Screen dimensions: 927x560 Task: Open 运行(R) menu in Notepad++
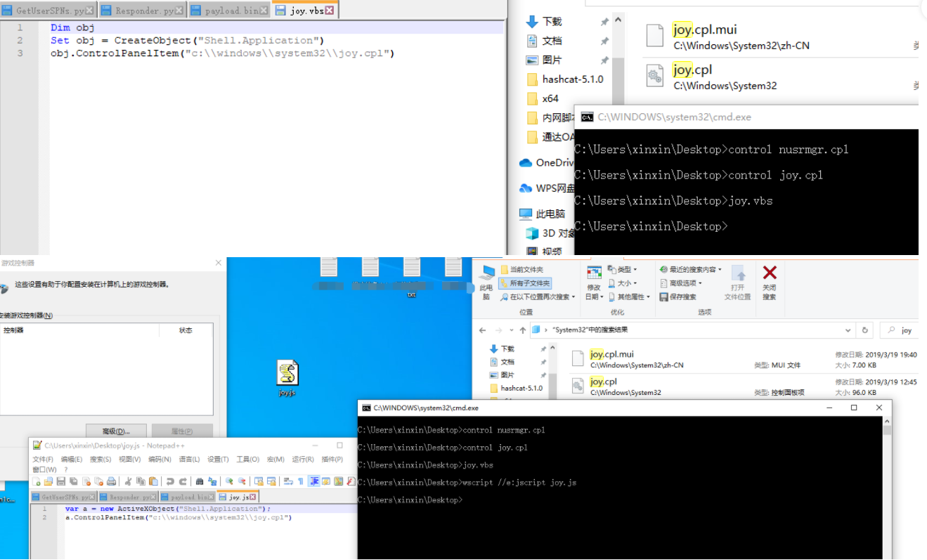(303, 460)
